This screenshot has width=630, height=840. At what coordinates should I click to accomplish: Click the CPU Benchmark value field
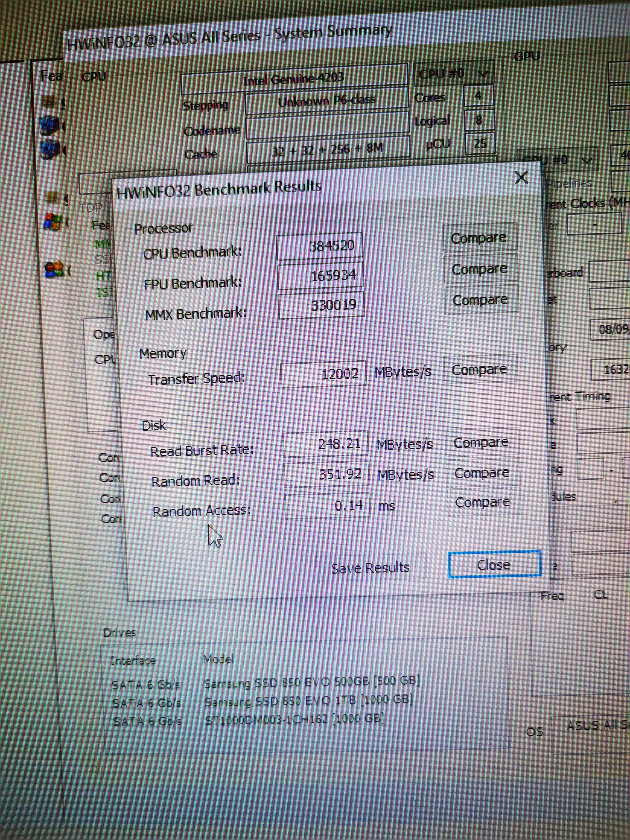click(319, 246)
